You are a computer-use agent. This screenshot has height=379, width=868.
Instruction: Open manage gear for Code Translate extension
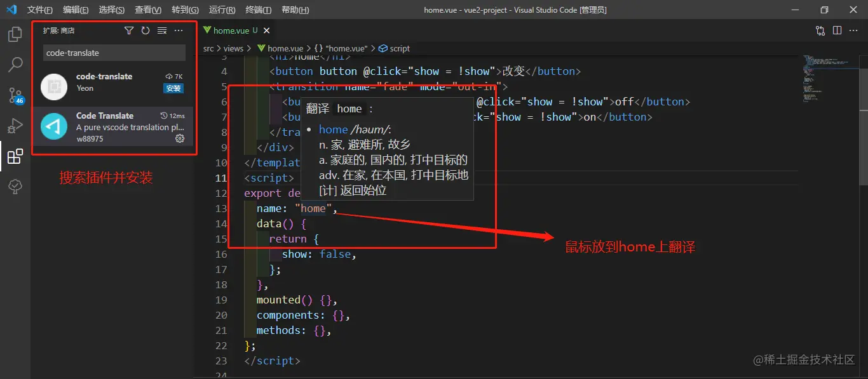pos(180,138)
